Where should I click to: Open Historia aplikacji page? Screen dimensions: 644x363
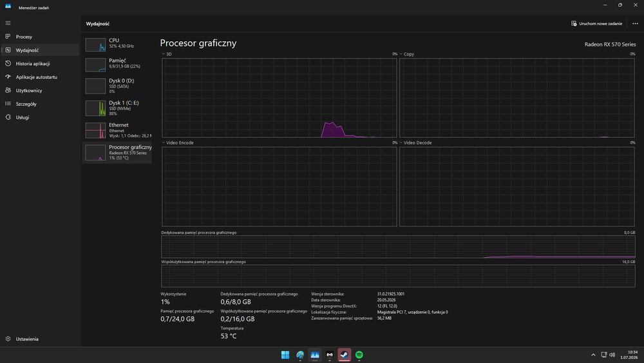(x=40, y=64)
